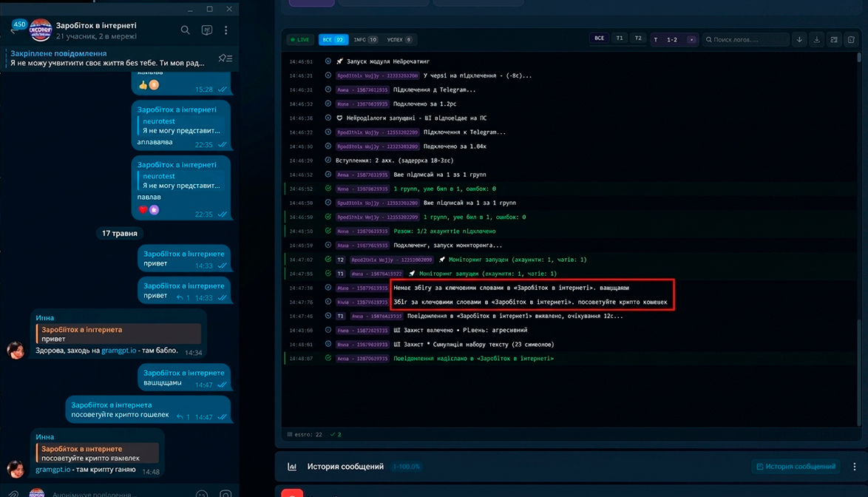Screen dimensions: 868x497
Task: Click the camera icon in message bar
Action: point(226,494)
